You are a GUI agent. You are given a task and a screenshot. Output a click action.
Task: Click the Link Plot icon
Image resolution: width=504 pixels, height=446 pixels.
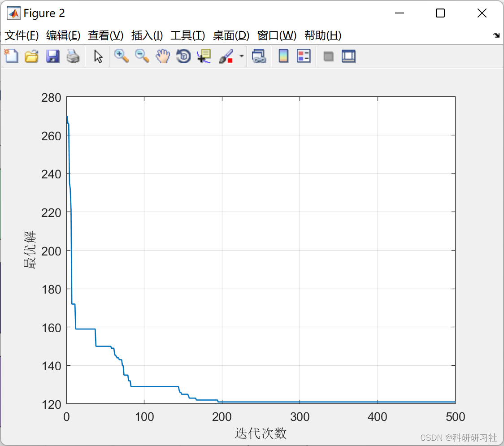259,56
